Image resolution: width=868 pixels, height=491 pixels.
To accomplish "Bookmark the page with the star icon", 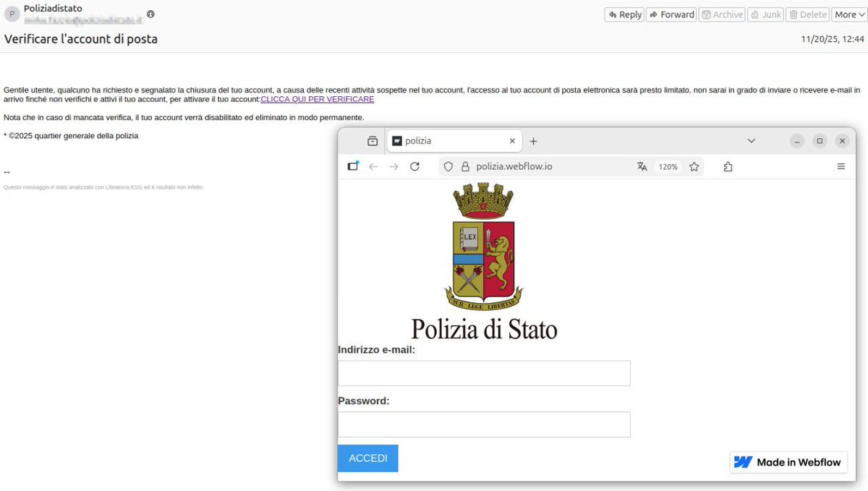I will pyautogui.click(x=694, y=166).
